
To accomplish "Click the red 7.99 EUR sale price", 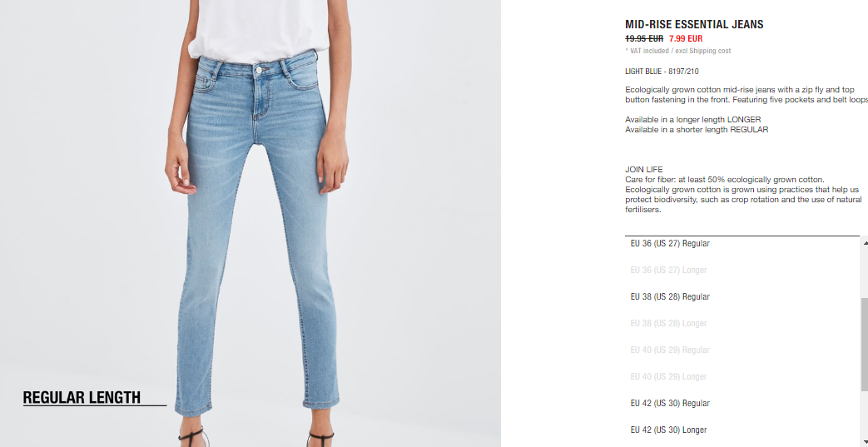I will tap(686, 39).
